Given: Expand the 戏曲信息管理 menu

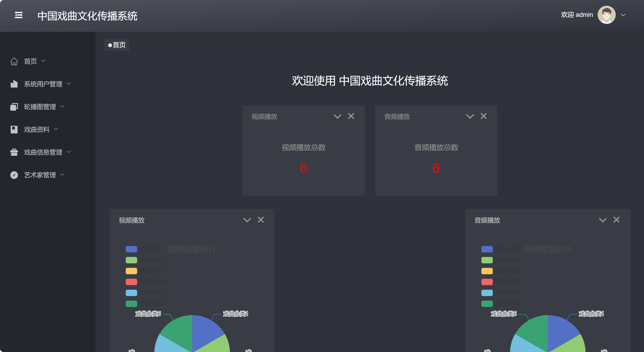Looking at the screenshot, I should [43, 152].
